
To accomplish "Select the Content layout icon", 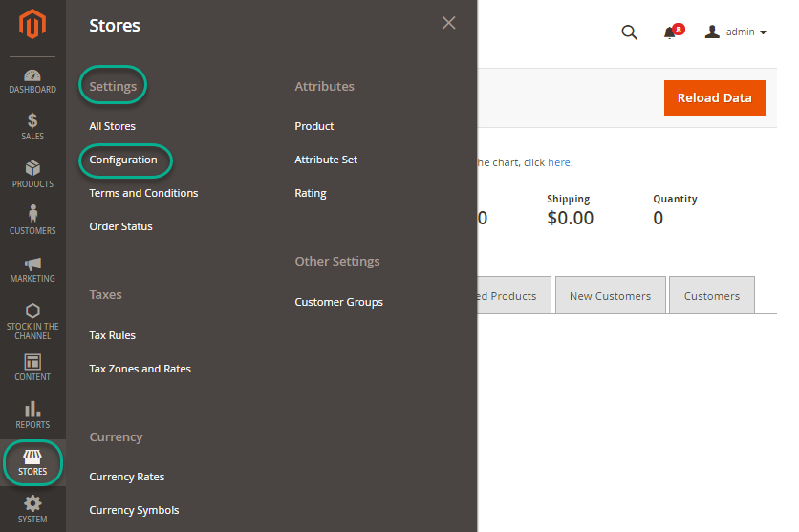I will 32,362.
